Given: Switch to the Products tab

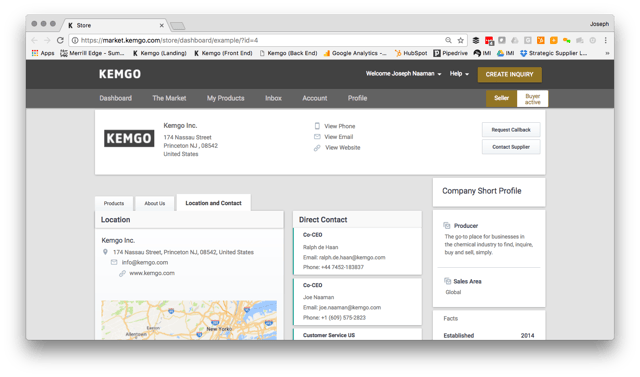Looking at the screenshot, I should pyautogui.click(x=114, y=203).
